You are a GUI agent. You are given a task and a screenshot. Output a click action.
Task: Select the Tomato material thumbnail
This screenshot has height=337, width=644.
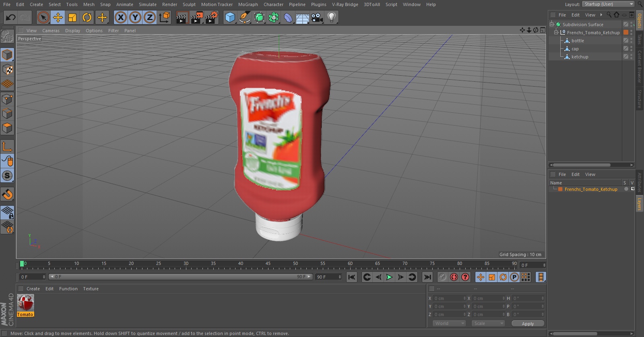tap(25, 303)
